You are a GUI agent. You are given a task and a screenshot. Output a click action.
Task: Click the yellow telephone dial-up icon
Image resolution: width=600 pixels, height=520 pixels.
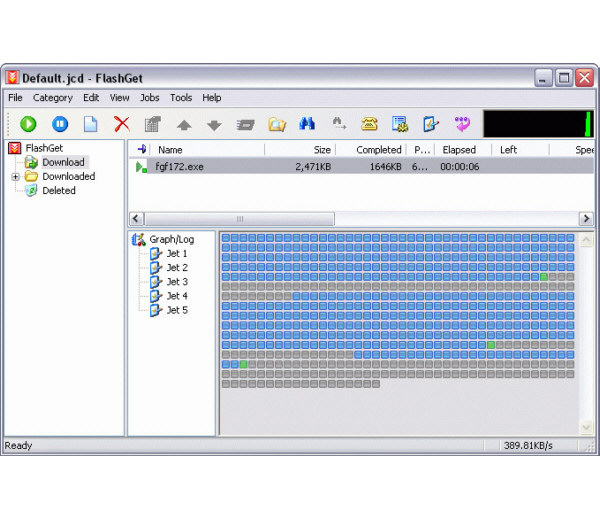[x=369, y=124]
